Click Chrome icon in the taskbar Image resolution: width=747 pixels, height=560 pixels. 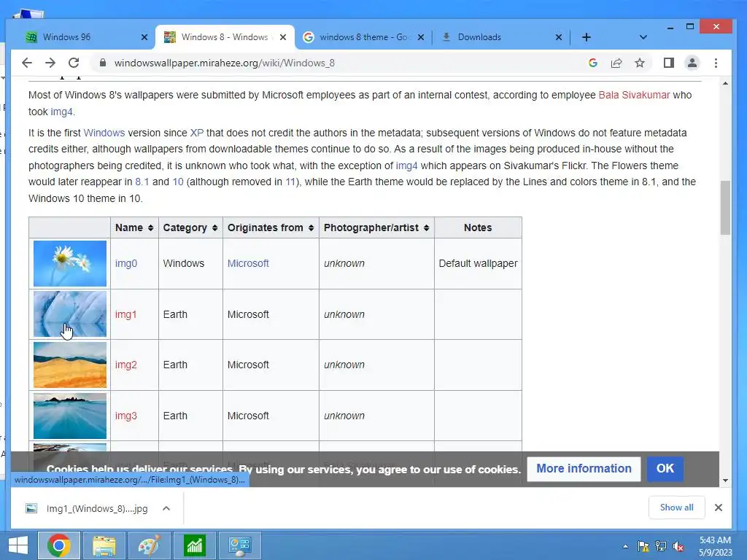tap(59, 545)
